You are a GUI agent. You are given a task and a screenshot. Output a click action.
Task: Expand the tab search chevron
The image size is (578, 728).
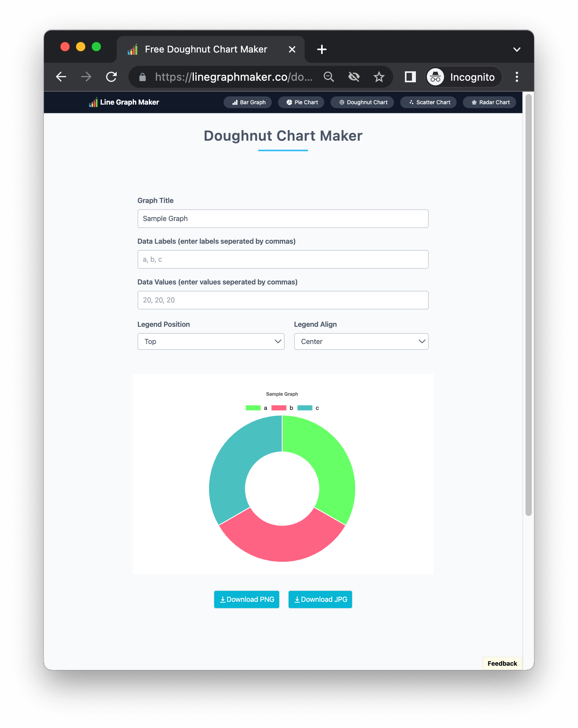click(517, 49)
